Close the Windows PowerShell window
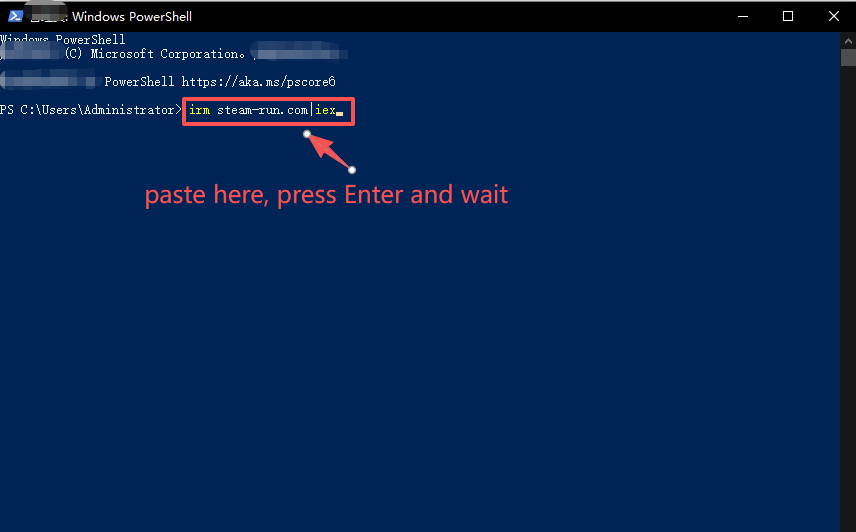The width and height of the screenshot is (856, 532). (x=834, y=16)
